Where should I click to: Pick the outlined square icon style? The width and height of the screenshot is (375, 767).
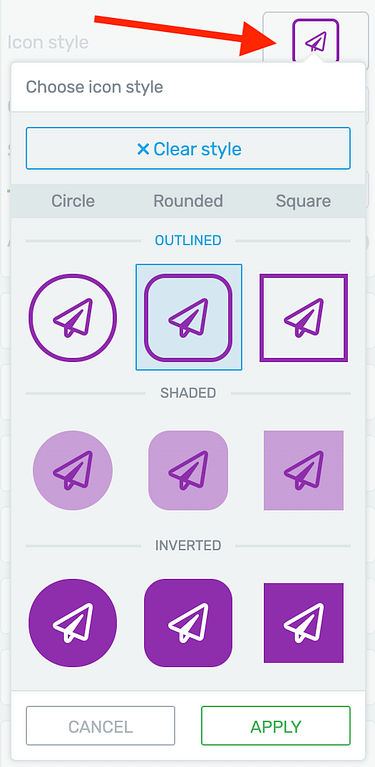(304, 318)
